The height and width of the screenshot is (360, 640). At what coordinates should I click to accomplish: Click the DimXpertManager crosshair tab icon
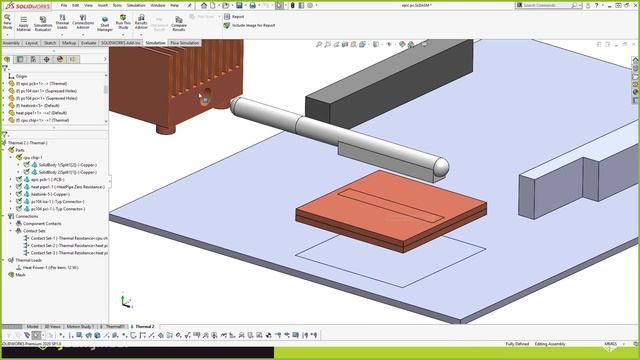click(x=47, y=59)
